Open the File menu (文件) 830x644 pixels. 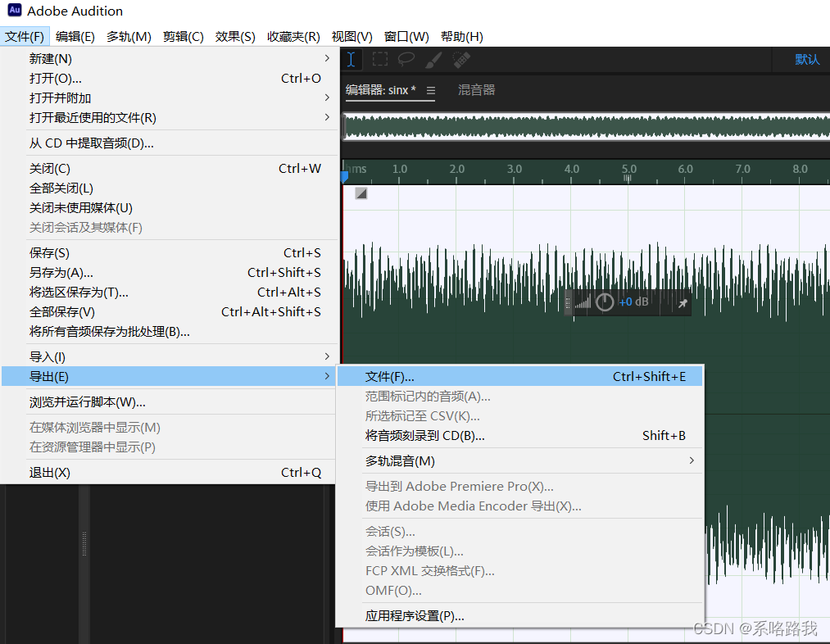[x=25, y=37]
